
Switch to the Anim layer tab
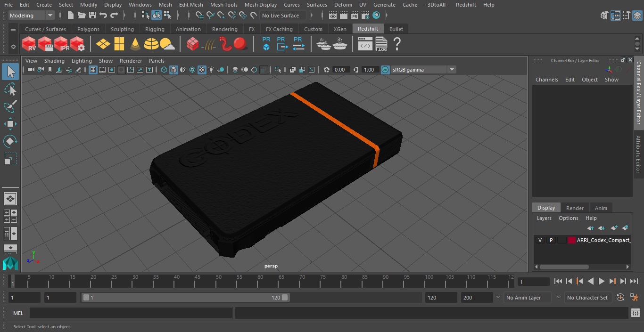click(601, 208)
